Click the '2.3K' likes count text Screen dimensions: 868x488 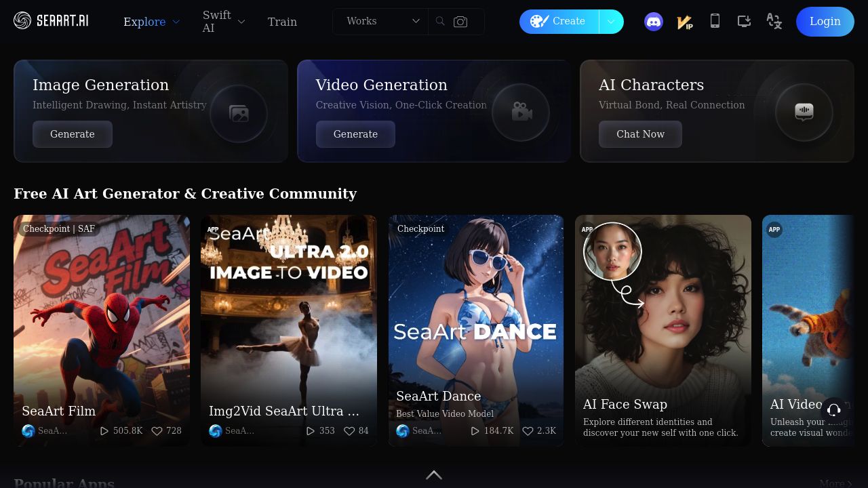547,430
